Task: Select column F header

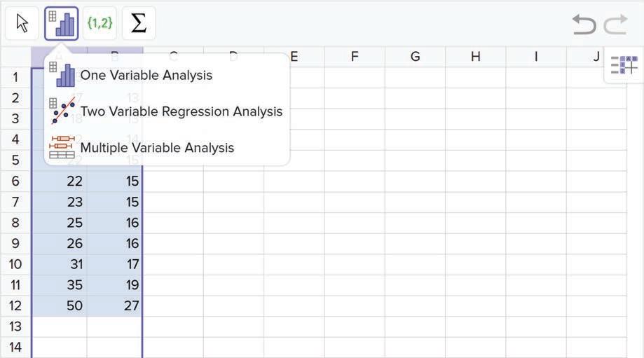Action: point(355,57)
